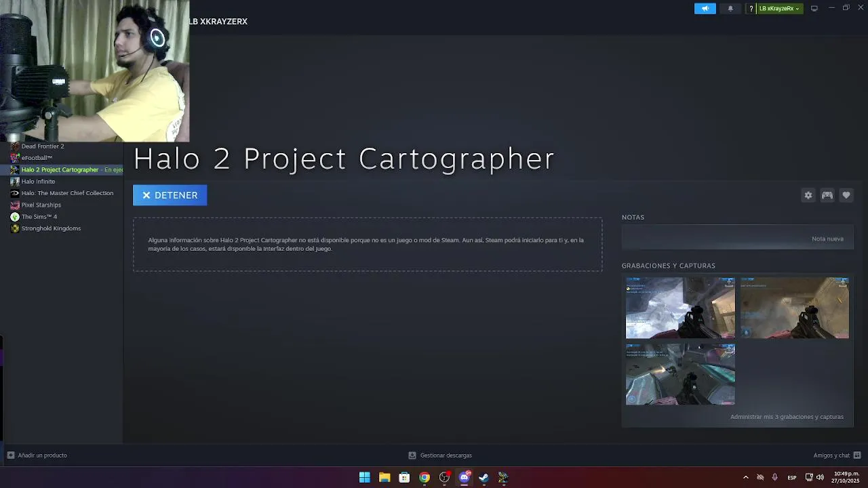868x488 pixels.
Task: Open OBS Studio from taskbar
Action: (x=444, y=477)
